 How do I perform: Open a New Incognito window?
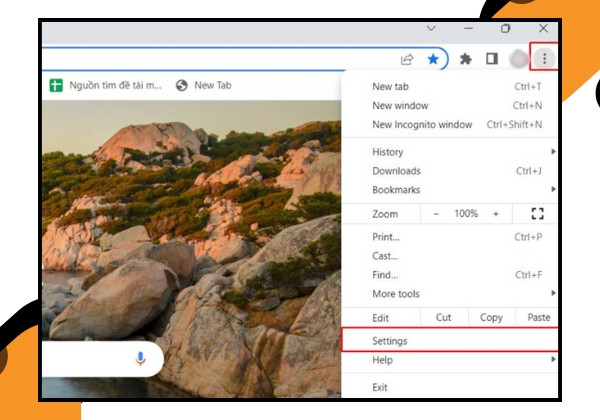pyautogui.click(x=450, y=124)
